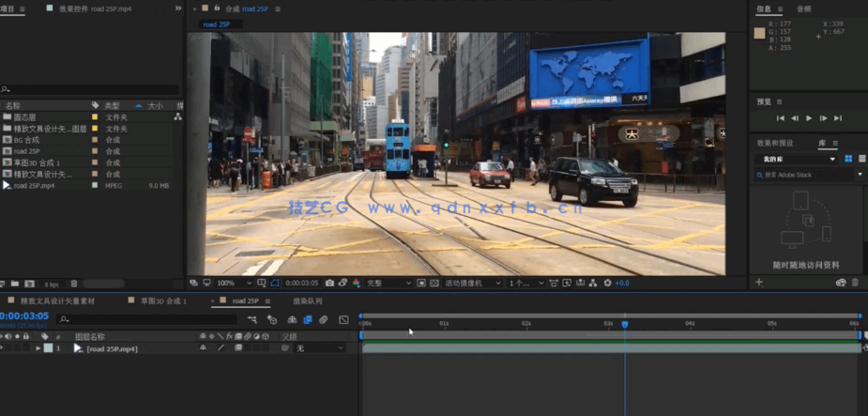Jump to the first frame in preview controls
Viewport: 868px width, 416px height.
780,118
